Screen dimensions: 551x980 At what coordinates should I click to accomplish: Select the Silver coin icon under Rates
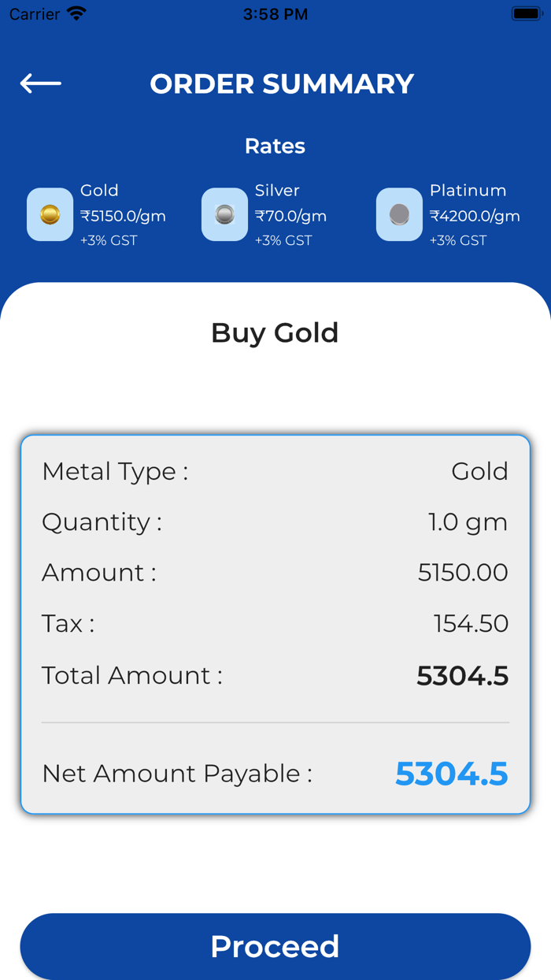pos(224,214)
